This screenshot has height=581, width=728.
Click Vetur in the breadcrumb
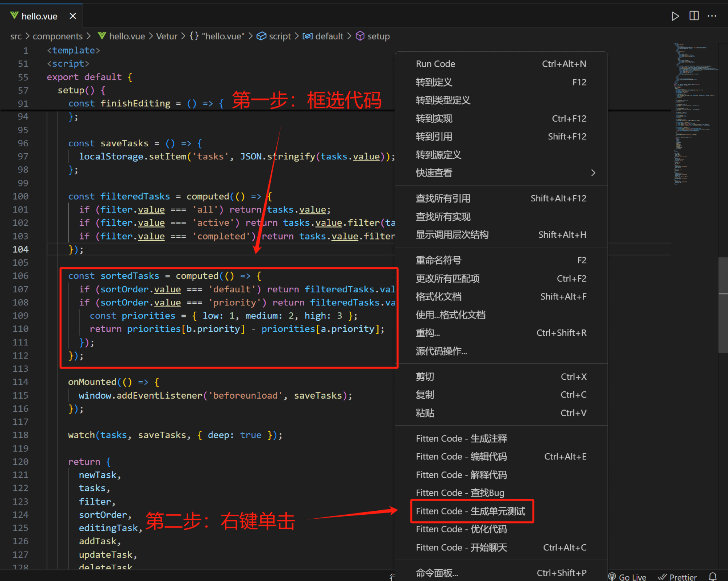click(167, 36)
